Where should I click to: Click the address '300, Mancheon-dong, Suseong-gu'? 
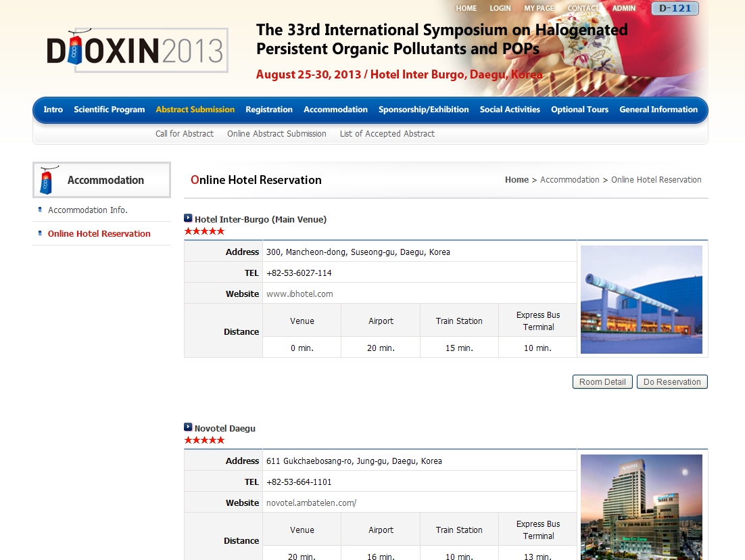358,252
